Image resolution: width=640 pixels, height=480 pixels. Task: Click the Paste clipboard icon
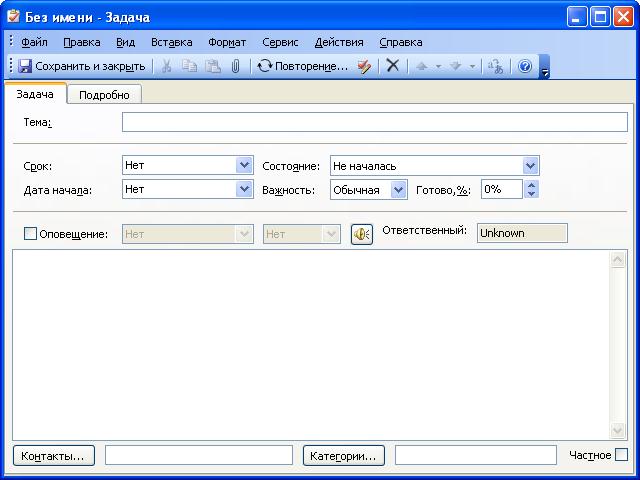click(x=213, y=66)
